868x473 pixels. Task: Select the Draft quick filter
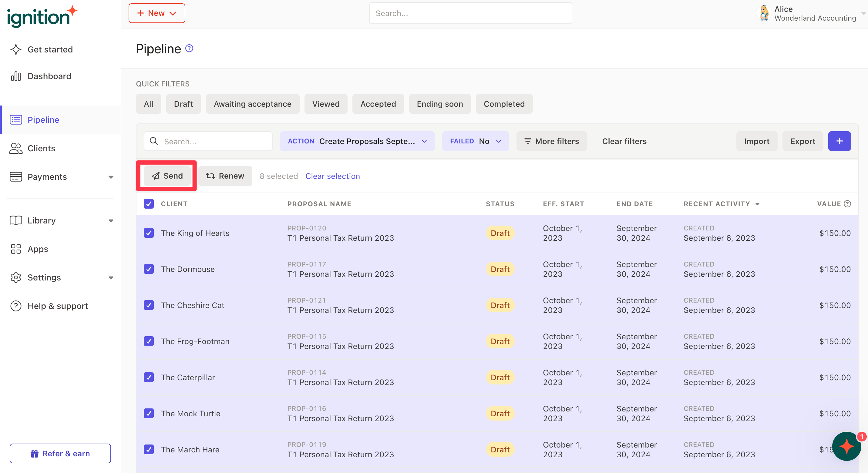click(183, 104)
